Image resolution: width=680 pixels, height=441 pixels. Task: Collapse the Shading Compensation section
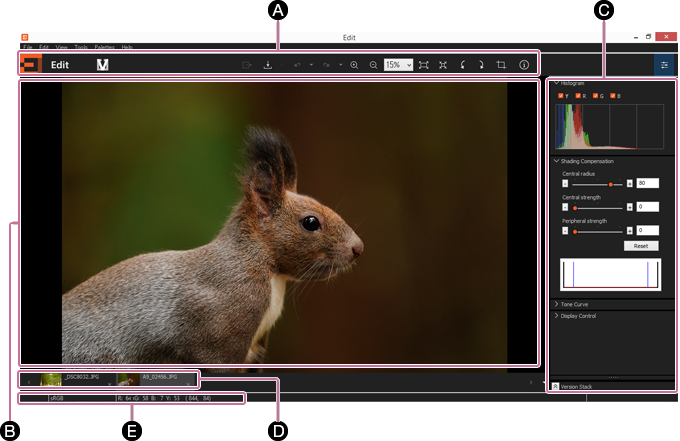(556, 161)
